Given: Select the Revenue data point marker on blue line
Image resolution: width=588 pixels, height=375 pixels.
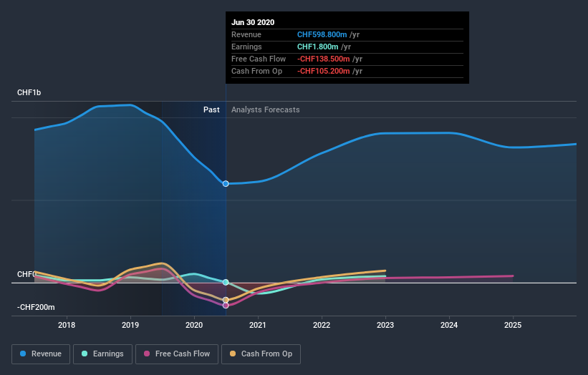Looking at the screenshot, I should [226, 184].
